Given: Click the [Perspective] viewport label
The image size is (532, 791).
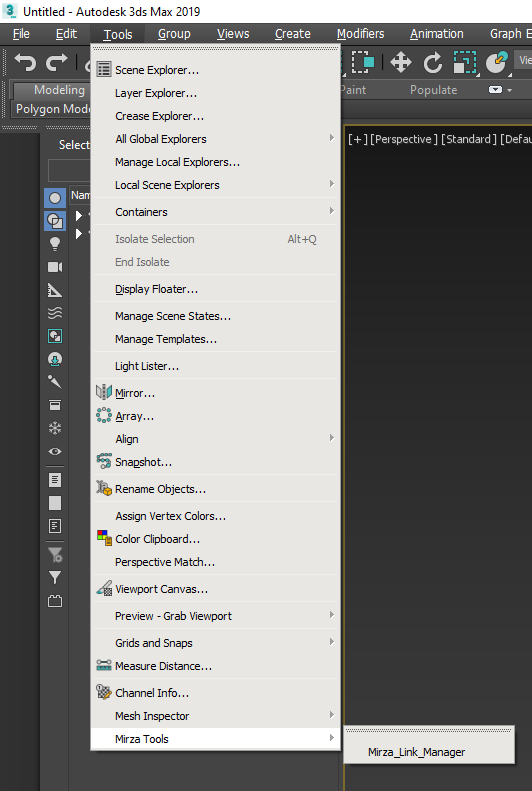Looking at the screenshot, I should coord(404,139).
